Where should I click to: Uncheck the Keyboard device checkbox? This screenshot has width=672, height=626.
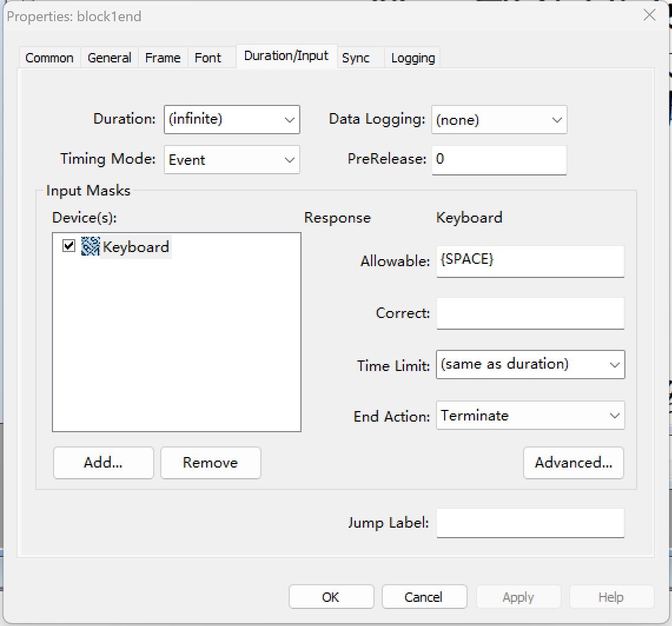69,246
